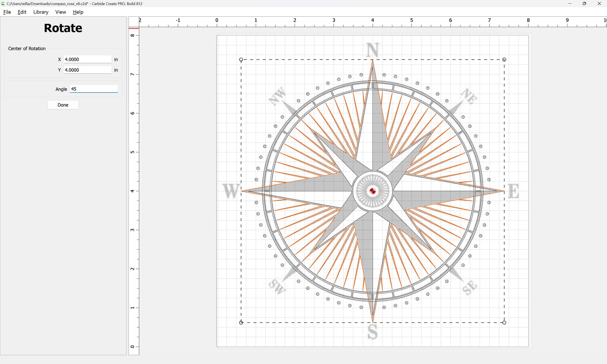Image resolution: width=607 pixels, height=364 pixels.
Task: Click the bottom-right selection handle
Action: (x=504, y=322)
